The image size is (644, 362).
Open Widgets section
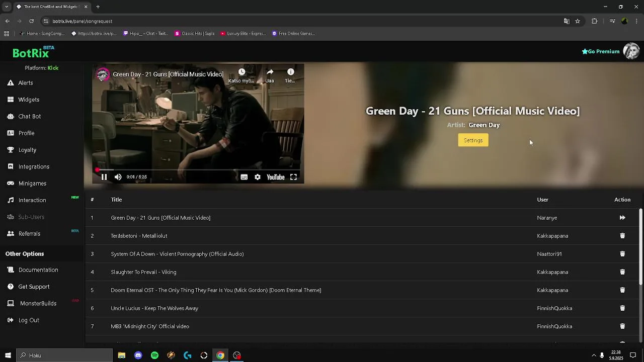(29, 100)
